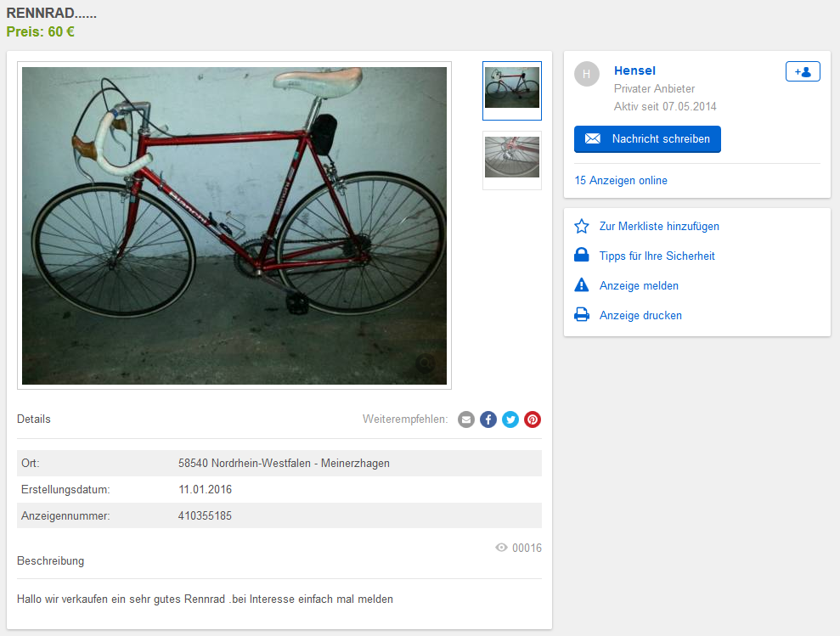
Task: Click the star icon for Merkliste
Action: pyautogui.click(x=582, y=226)
